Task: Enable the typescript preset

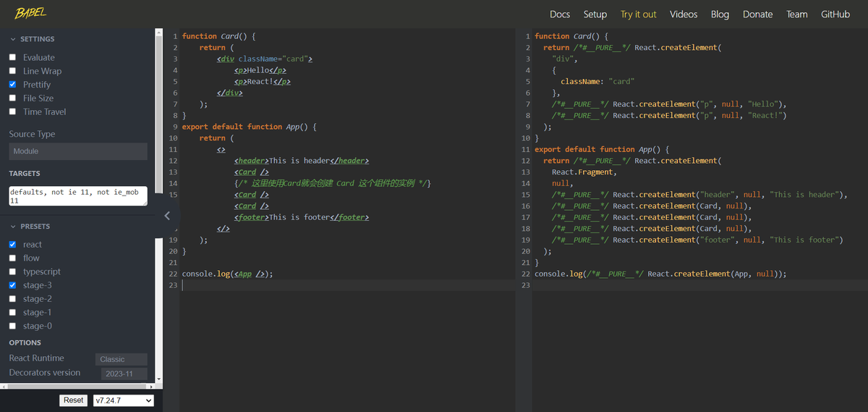Action: (x=12, y=272)
